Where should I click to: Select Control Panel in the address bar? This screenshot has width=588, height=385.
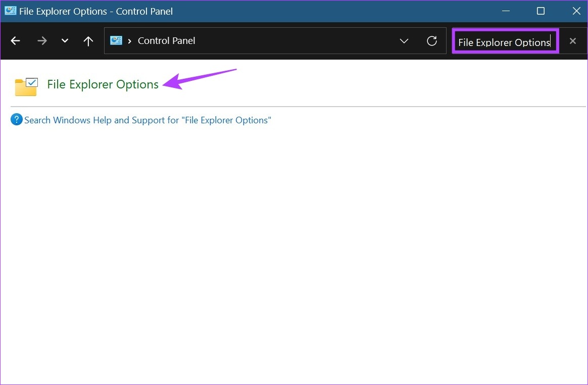(x=167, y=40)
